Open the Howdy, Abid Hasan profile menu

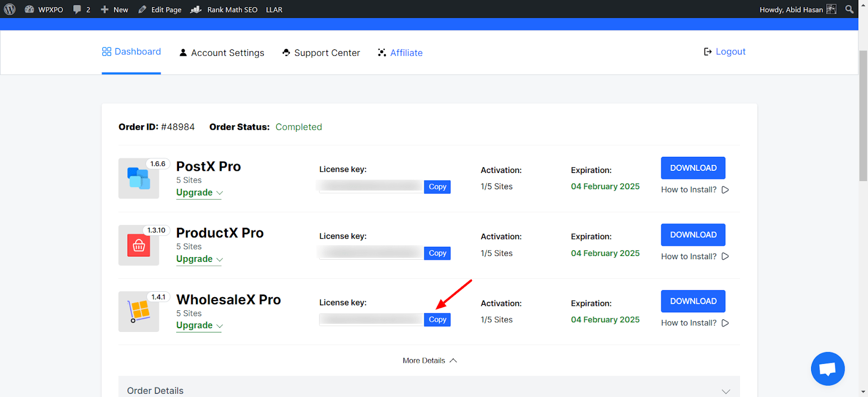pyautogui.click(x=797, y=9)
